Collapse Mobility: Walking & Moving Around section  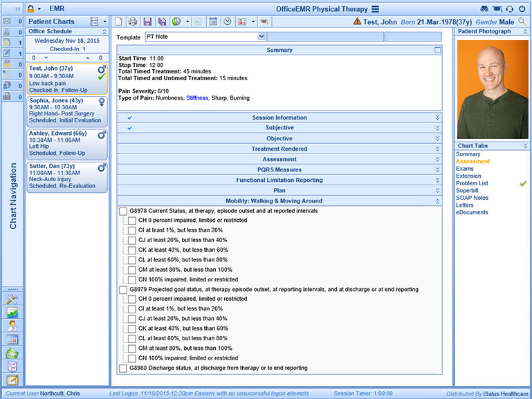437,201
